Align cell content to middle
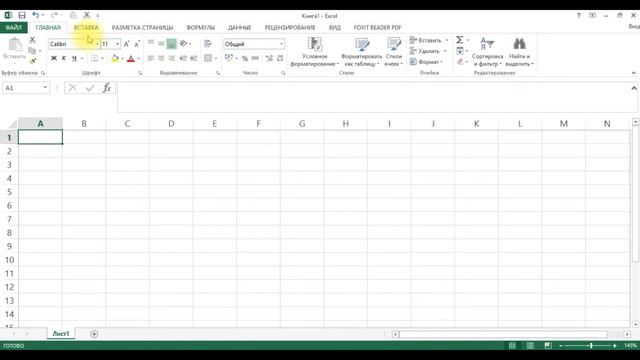The image size is (640, 360). pos(161,43)
